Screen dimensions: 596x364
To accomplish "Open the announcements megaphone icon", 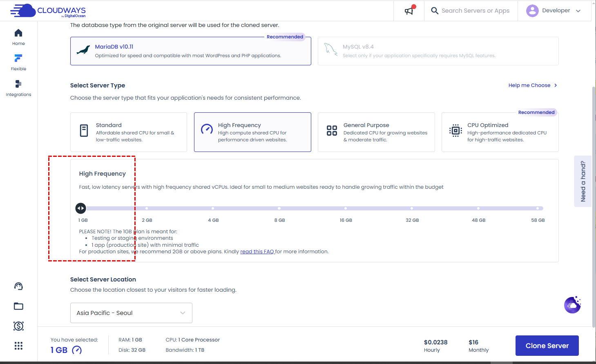I will 409,11.
